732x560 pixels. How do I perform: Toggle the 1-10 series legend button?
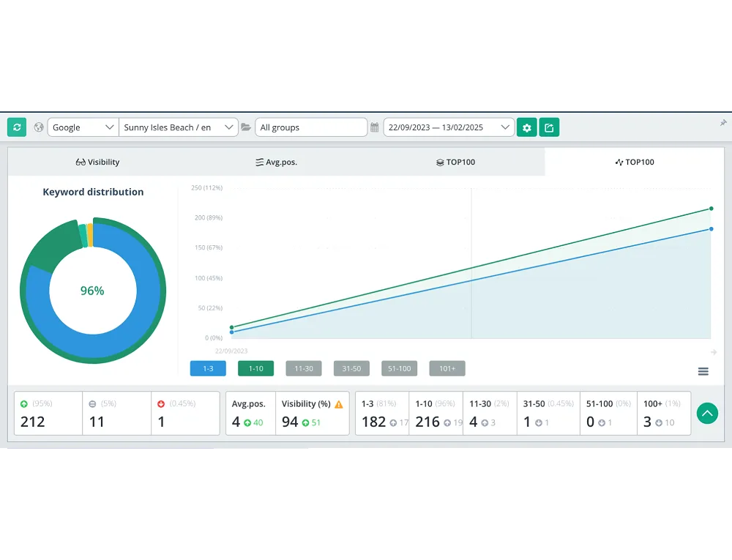pyautogui.click(x=255, y=368)
